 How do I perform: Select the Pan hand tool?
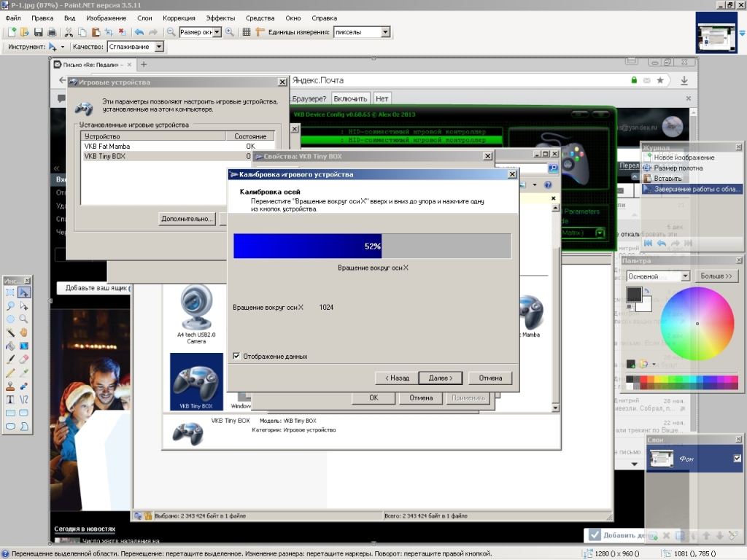[x=24, y=332]
